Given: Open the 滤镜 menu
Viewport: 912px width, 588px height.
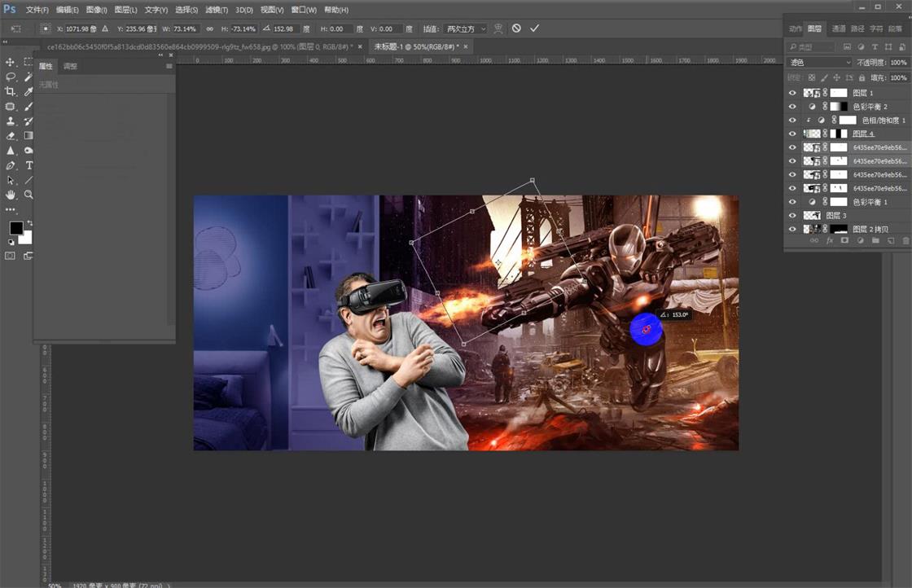Looking at the screenshot, I should (218, 9).
